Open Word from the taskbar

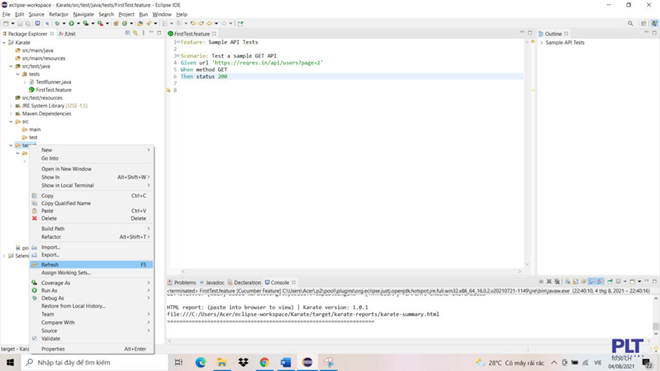(286, 362)
